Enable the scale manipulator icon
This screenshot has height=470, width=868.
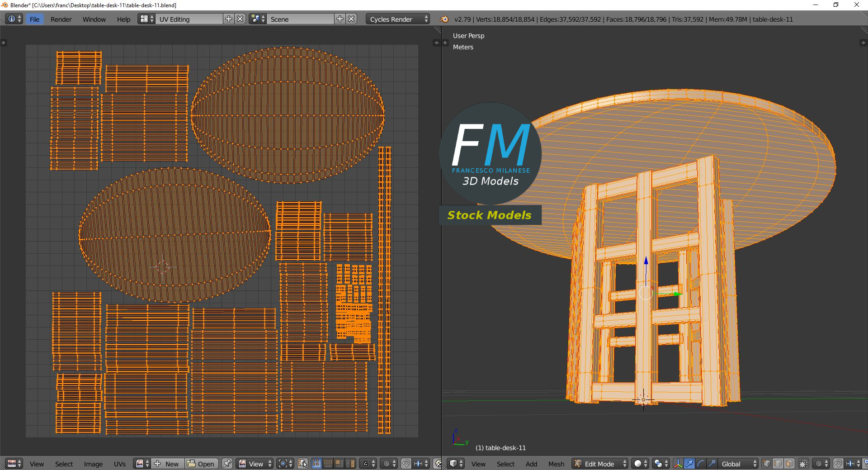coord(712,464)
